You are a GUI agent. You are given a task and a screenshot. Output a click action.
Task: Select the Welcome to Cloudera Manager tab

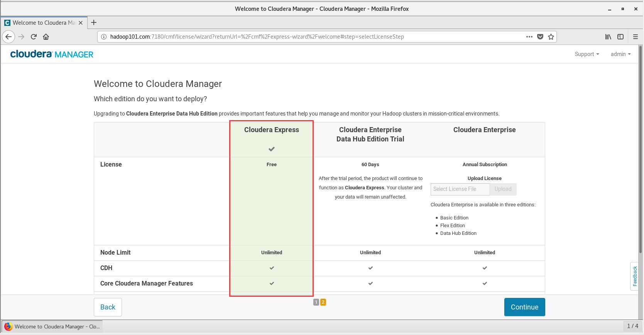(x=44, y=23)
